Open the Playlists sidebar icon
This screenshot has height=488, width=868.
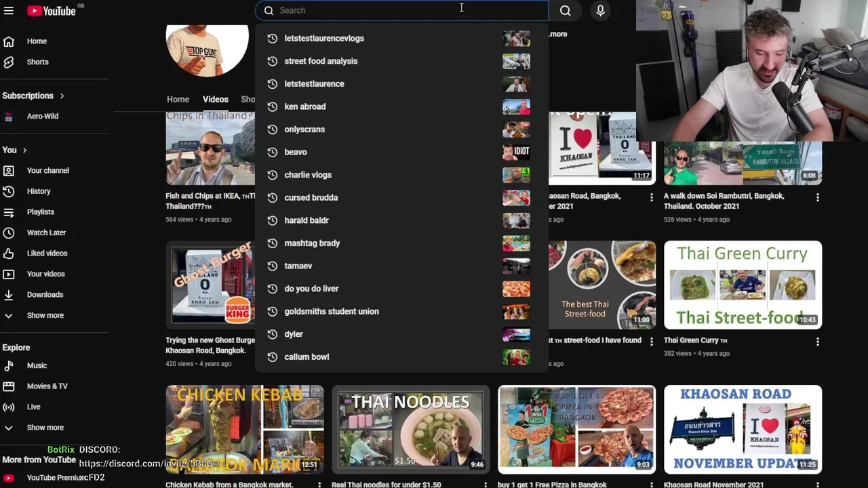click(9, 212)
